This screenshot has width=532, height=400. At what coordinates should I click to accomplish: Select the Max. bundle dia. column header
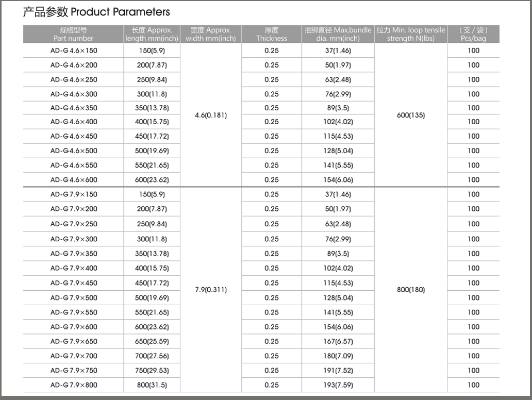(338, 34)
